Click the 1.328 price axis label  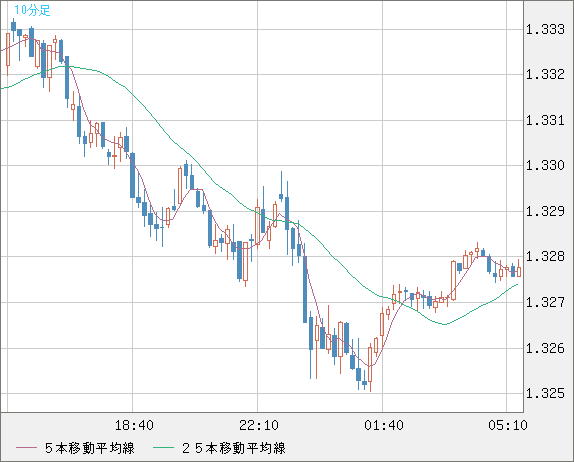(545, 257)
